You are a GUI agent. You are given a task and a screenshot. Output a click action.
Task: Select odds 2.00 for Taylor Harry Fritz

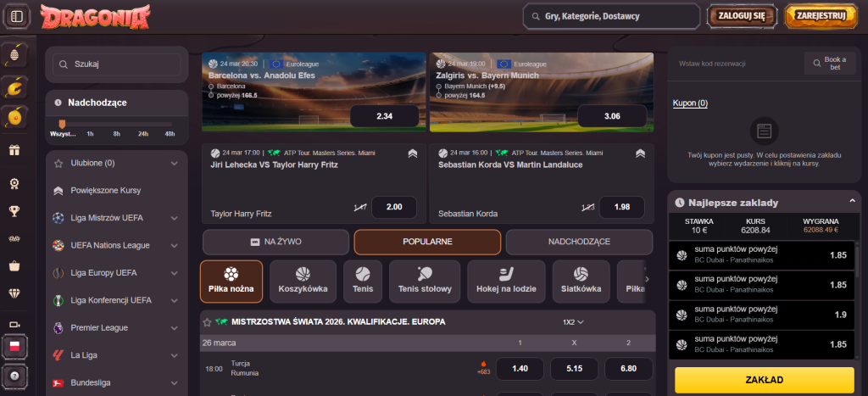coord(394,207)
